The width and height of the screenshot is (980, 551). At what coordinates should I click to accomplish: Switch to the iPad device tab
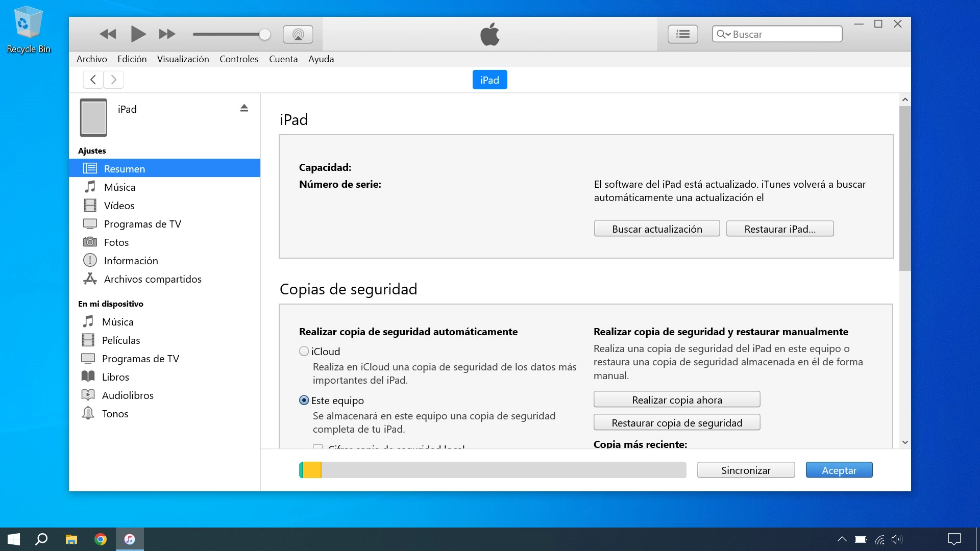click(x=489, y=79)
